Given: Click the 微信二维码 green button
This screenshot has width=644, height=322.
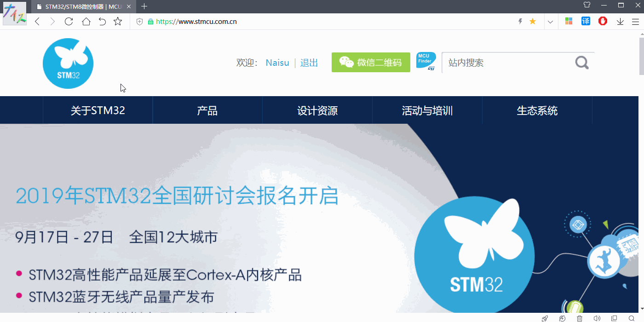Looking at the screenshot, I should (x=371, y=63).
